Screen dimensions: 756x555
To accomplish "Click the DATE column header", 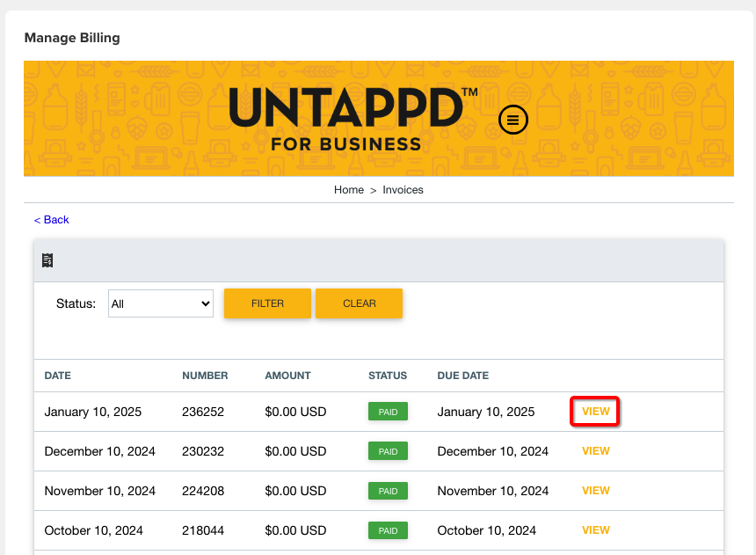I will [x=58, y=376].
